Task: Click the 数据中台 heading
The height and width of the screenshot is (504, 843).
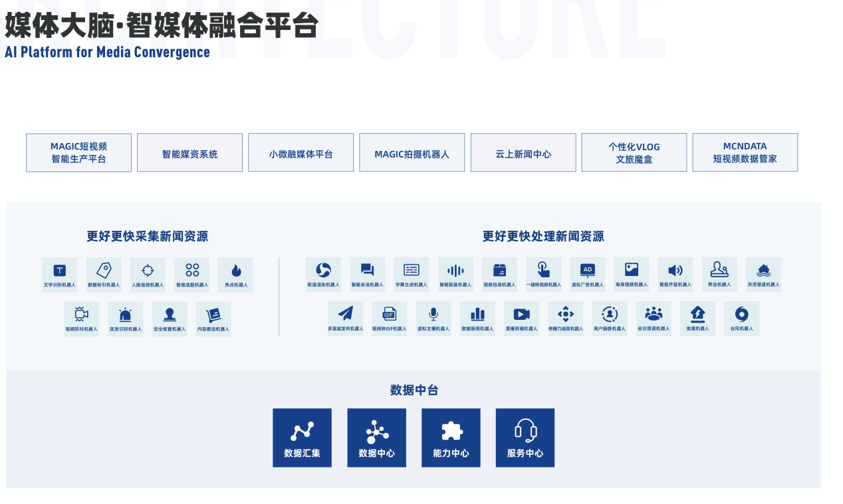Action: [414, 390]
